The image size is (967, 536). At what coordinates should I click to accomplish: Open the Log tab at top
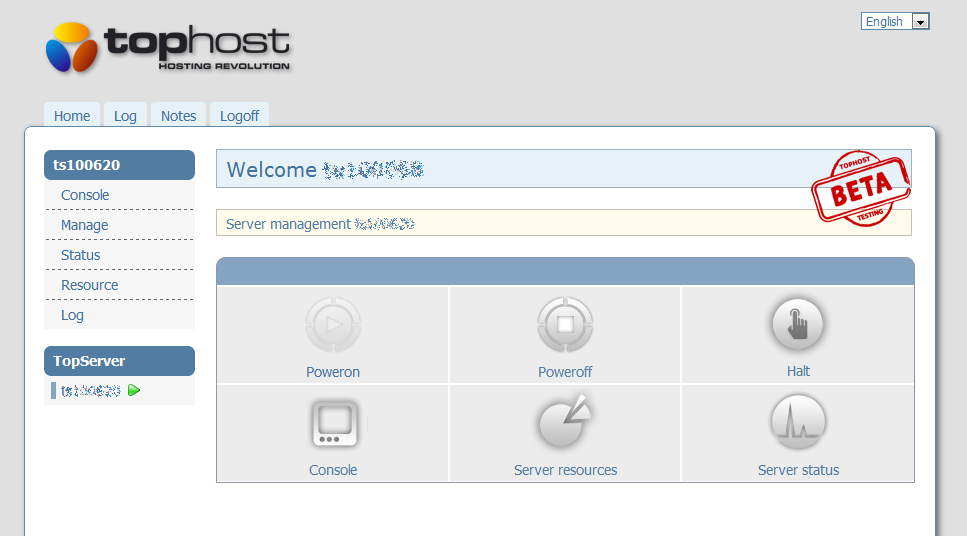coord(125,116)
